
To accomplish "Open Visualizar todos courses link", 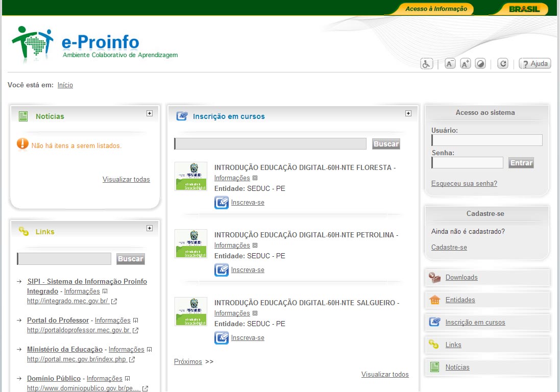I will point(384,374).
